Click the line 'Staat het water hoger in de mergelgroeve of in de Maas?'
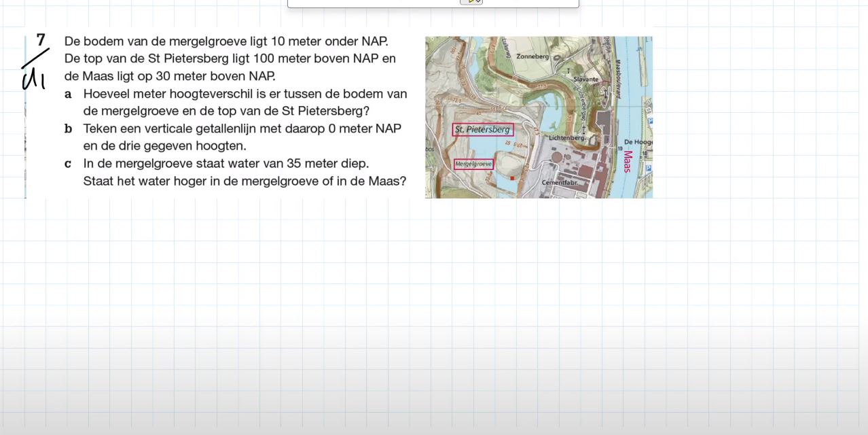The width and height of the screenshot is (868, 435). (x=245, y=181)
